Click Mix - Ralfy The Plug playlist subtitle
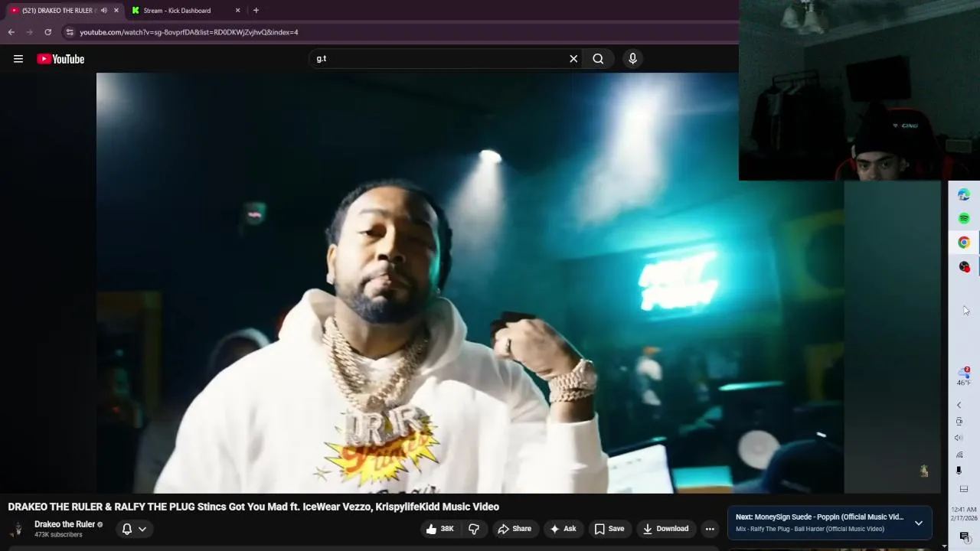The image size is (980, 551). tap(810, 529)
